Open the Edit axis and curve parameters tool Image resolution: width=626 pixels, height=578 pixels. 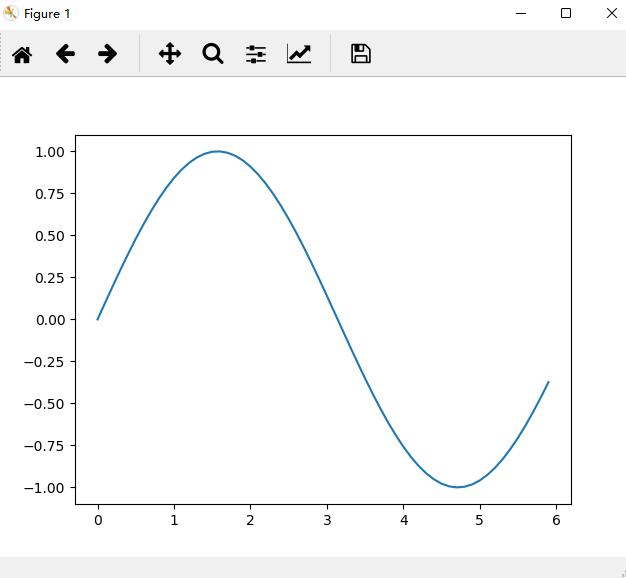point(299,54)
